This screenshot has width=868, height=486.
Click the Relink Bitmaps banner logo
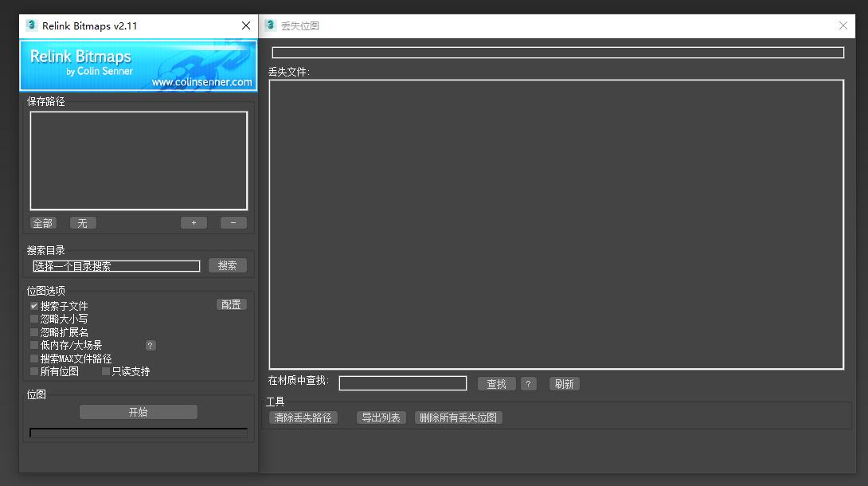(139, 65)
